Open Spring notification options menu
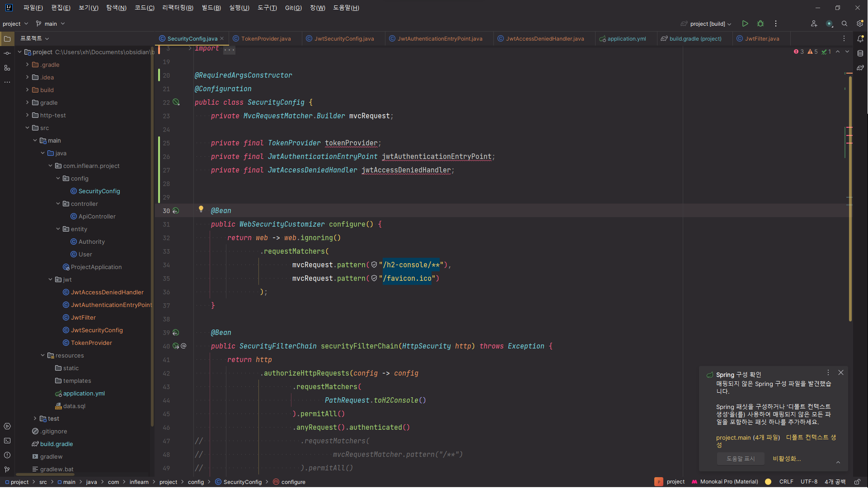The height and width of the screenshot is (488, 868). (x=828, y=373)
